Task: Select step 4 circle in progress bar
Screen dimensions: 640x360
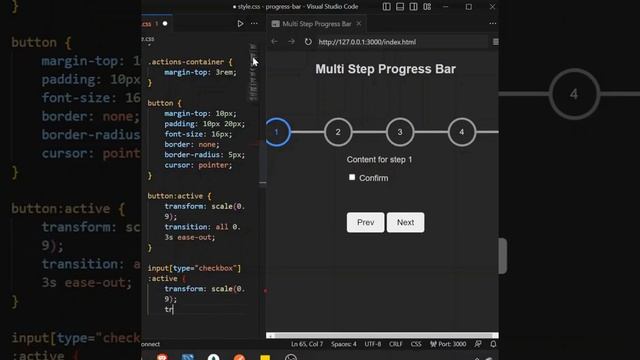Action: [x=462, y=132]
